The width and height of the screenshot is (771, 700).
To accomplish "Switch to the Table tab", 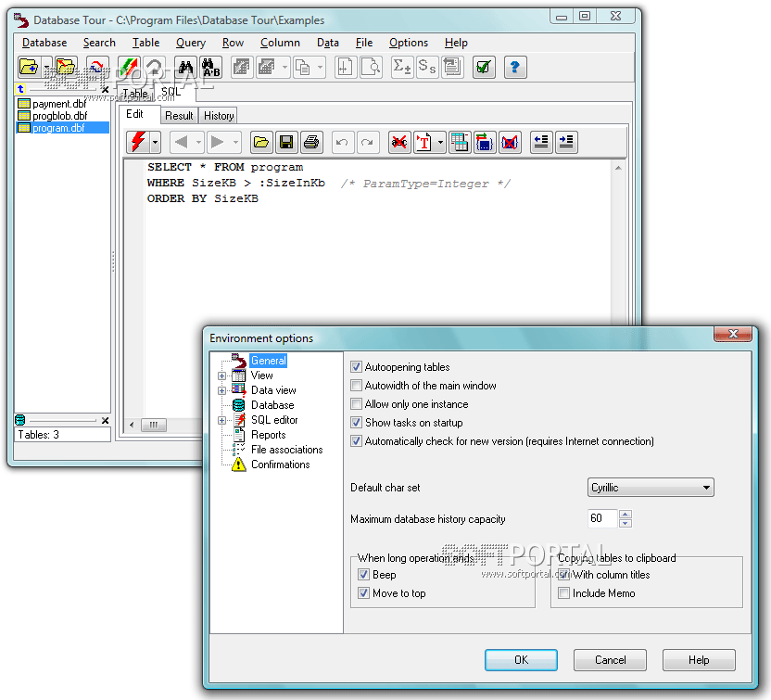I will tap(134, 93).
